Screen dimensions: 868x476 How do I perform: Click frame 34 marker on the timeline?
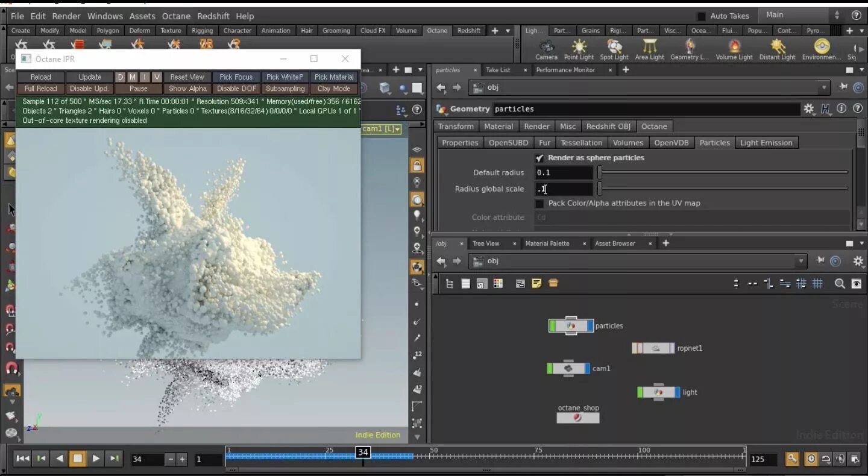(363, 452)
